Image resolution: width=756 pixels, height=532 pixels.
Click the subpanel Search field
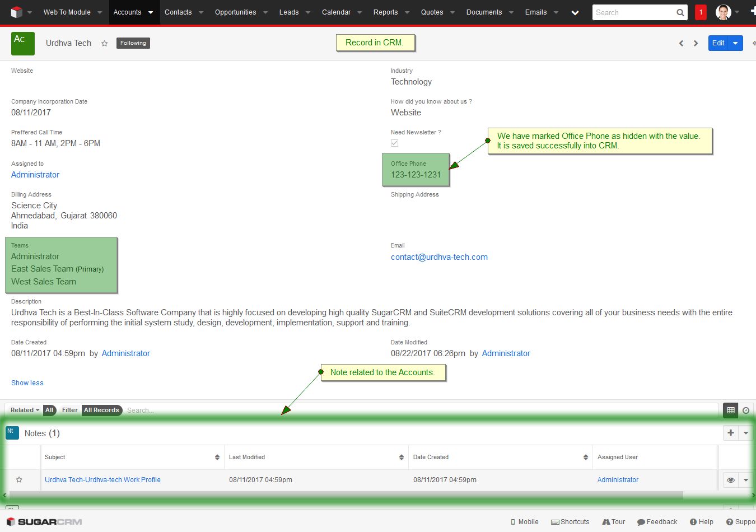tap(420, 410)
